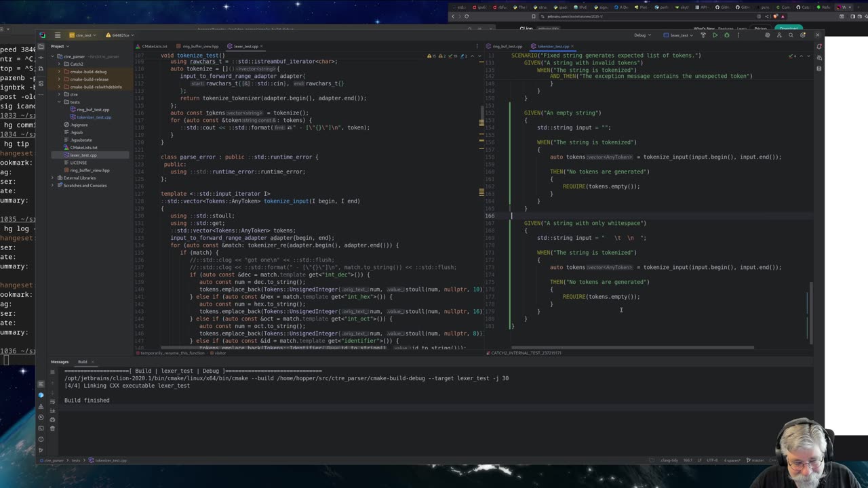Open the Commit tool window icon in left sidebar
This screenshot has width=868, height=488.
(x=41, y=58)
